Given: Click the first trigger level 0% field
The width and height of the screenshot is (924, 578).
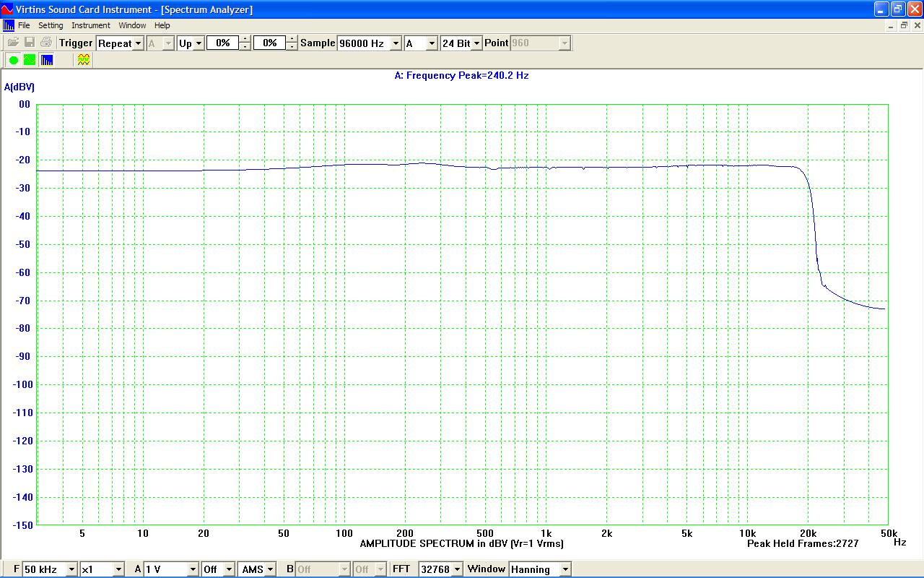Looking at the screenshot, I should pyautogui.click(x=222, y=43).
